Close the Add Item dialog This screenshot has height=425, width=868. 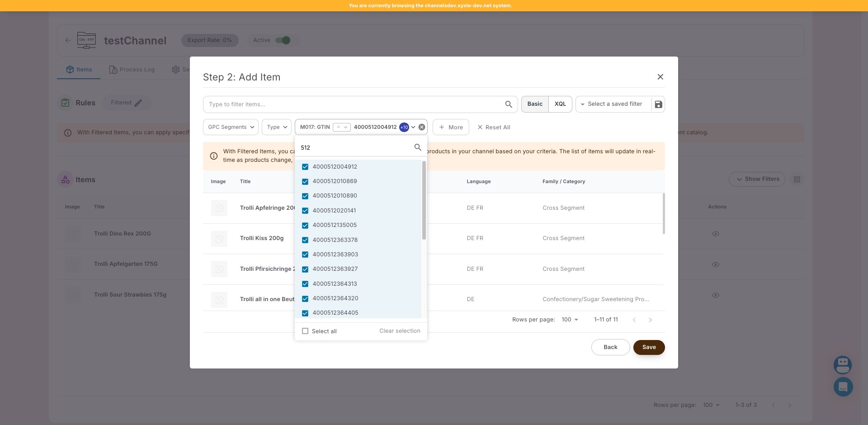[660, 77]
